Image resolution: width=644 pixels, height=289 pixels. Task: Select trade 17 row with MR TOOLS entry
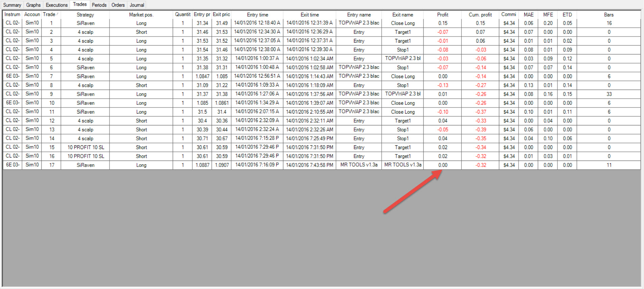321,165
